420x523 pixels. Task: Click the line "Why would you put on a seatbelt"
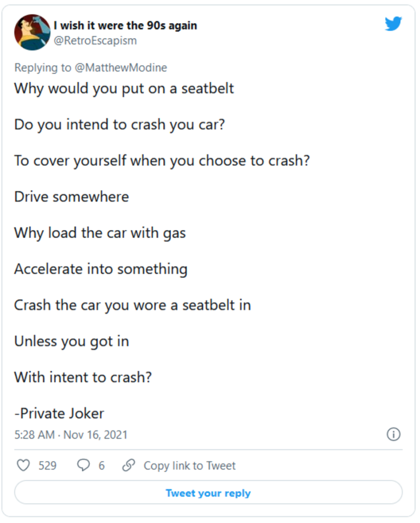124,88
